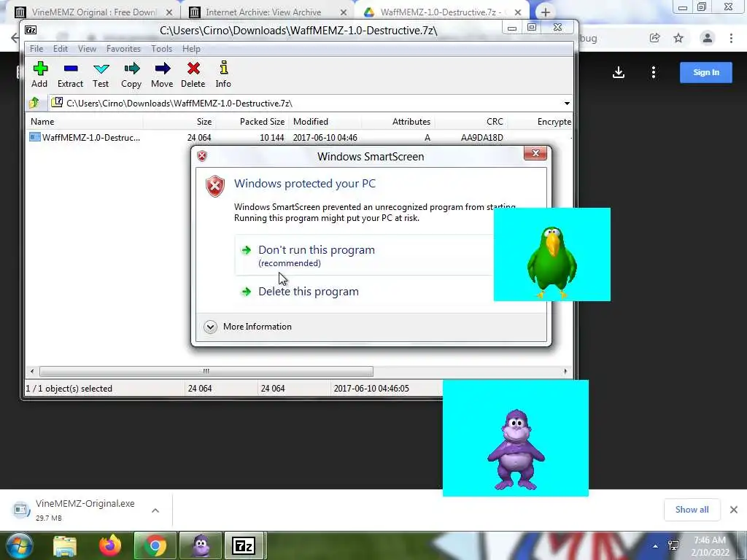The image size is (747, 560).
Task: Click CRC value AA9DA18D
Action: pos(481,138)
